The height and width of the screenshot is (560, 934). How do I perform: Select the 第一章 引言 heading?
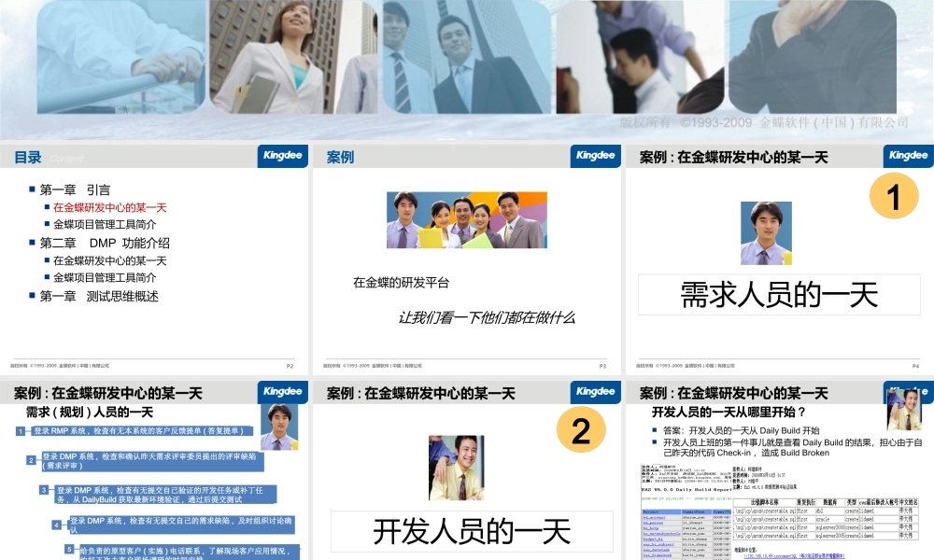pyautogui.click(x=75, y=189)
